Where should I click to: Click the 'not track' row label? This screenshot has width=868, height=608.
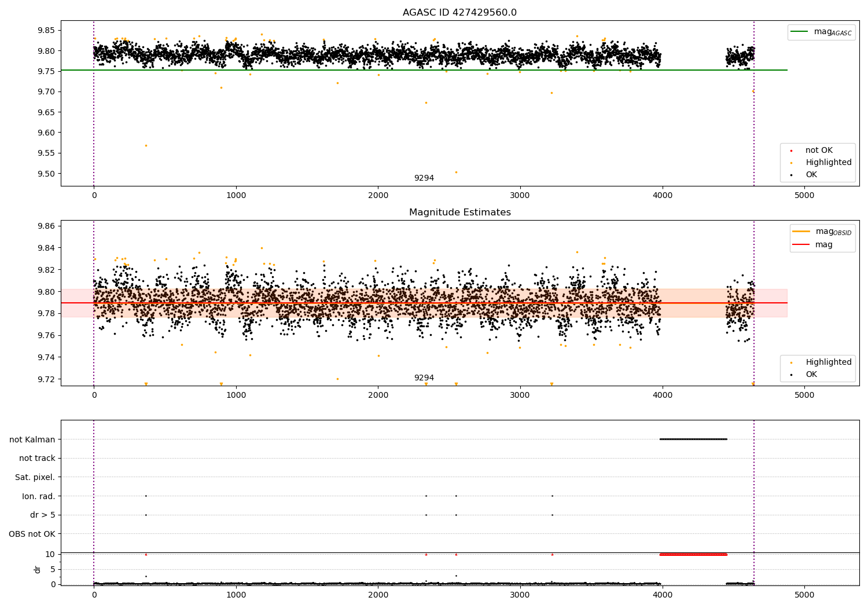37,459
